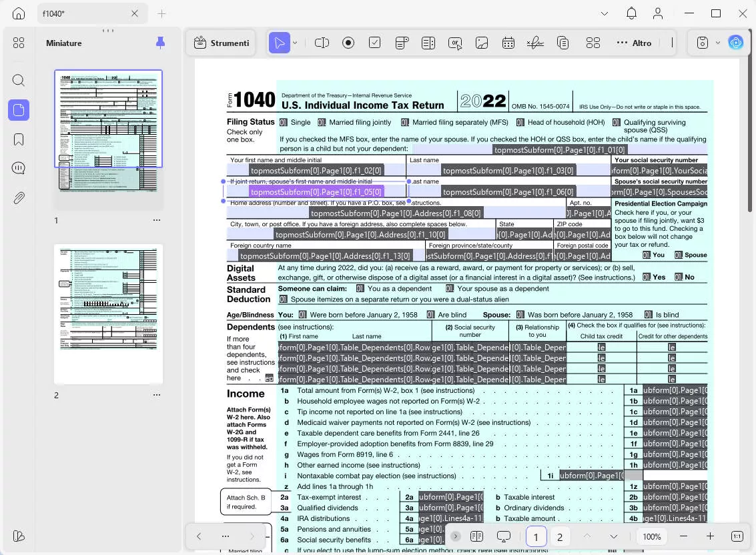Open bottom navigation more options dots
Image resolution: width=756 pixels, height=555 pixels.
[225, 536]
